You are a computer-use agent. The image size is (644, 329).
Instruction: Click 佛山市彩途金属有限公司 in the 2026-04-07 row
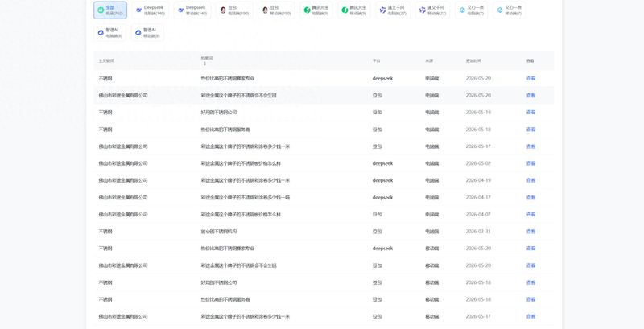coord(123,215)
